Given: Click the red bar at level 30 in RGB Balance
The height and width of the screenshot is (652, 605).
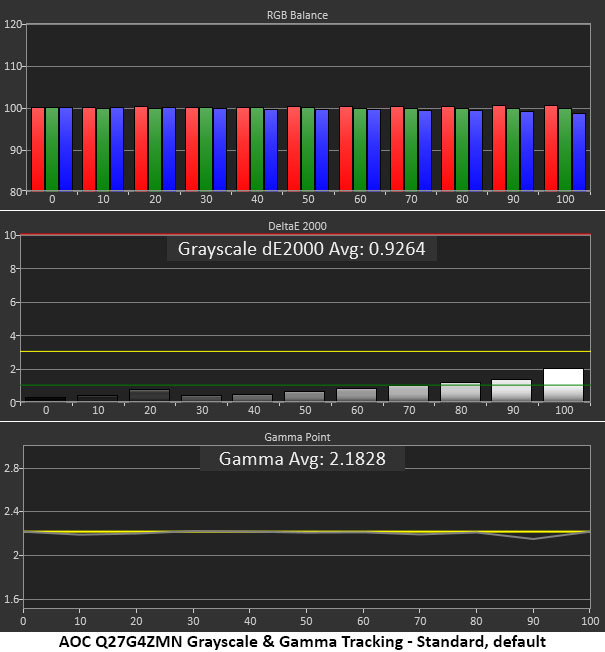Looking at the screenshot, I should 192,149.
